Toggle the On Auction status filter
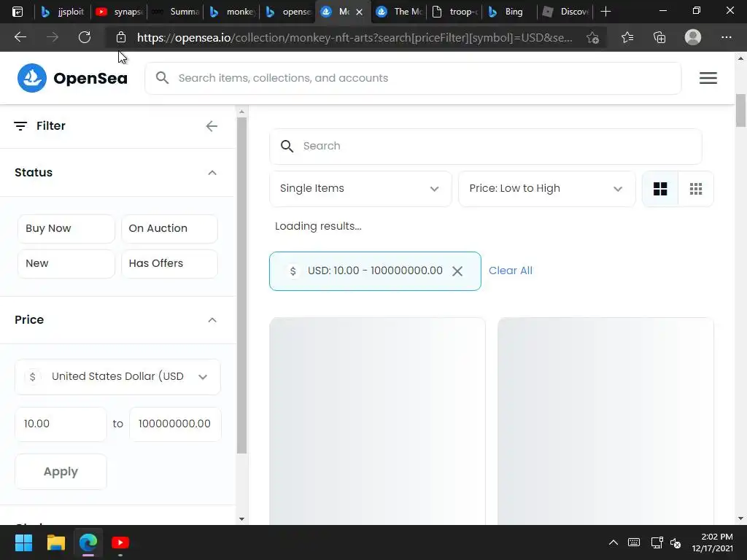747x560 pixels. pyautogui.click(x=169, y=228)
